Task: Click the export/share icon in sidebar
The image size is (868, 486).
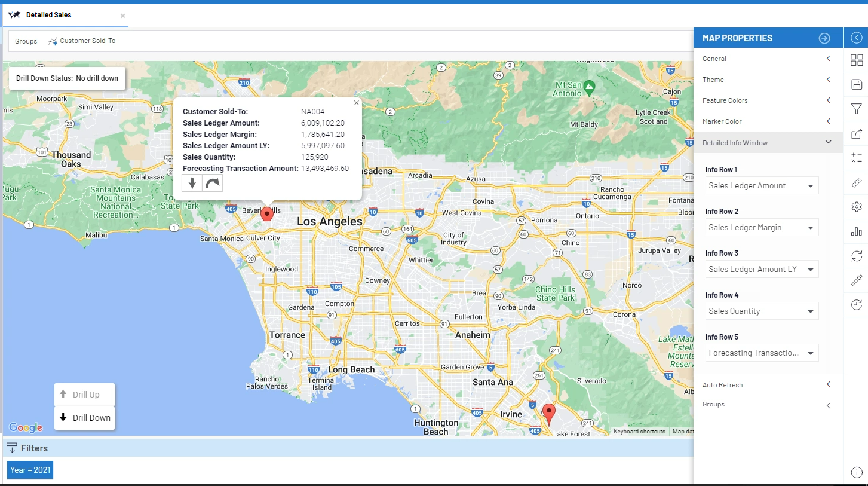Action: [857, 134]
